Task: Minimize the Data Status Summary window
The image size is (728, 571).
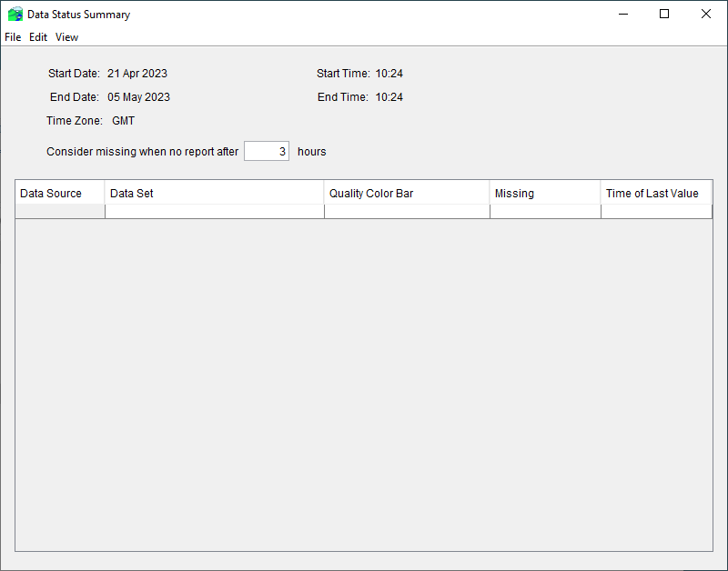Action: tap(623, 14)
